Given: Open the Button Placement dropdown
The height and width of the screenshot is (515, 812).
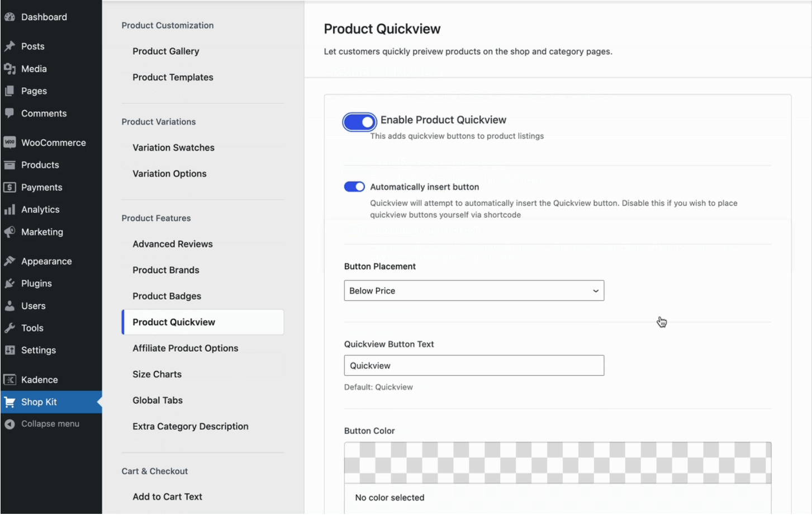Looking at the screenshot, I should [473, 291].
